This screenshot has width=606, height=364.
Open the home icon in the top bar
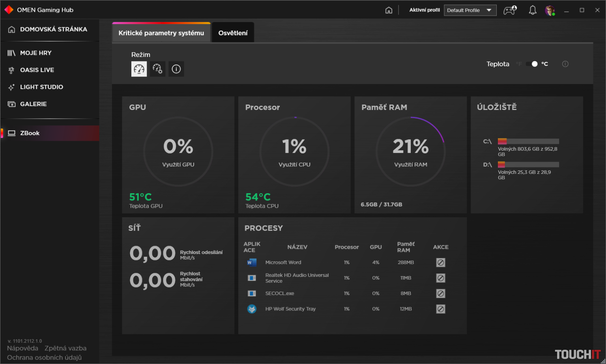coord(389,10)
